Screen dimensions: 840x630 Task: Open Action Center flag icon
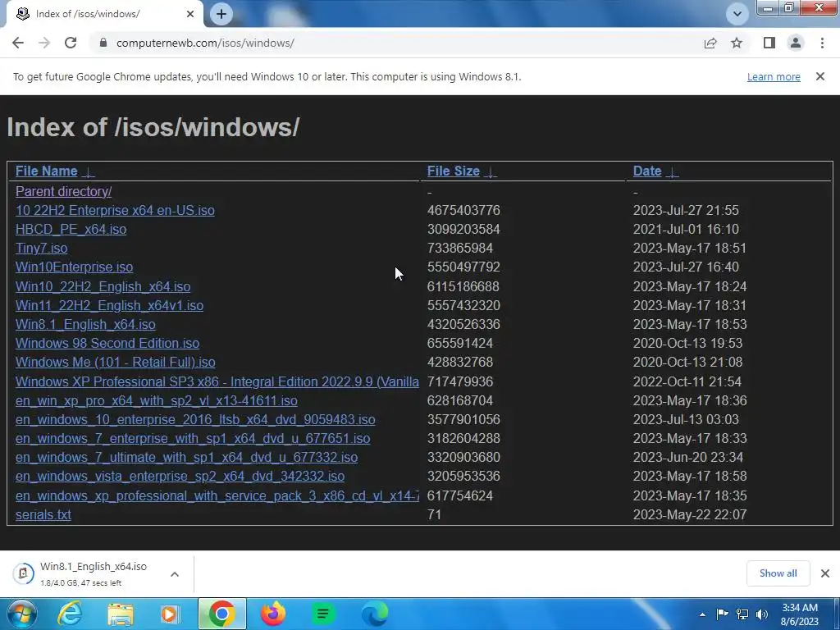[x=722, y=614]
